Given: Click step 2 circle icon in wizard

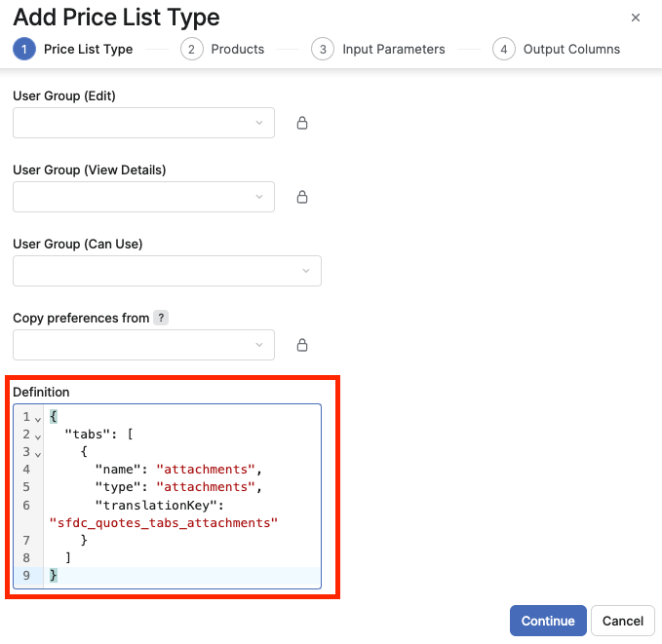Looking at the screenshot, I should [191, 50].
